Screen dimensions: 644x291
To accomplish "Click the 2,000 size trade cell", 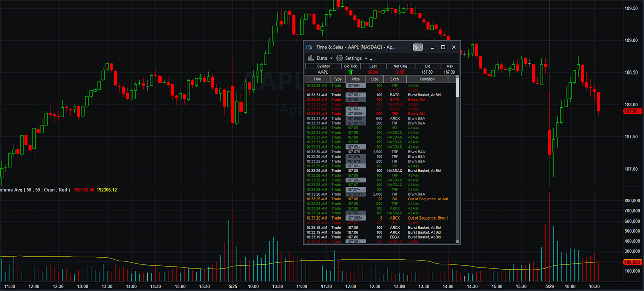I will coord(377,194).
